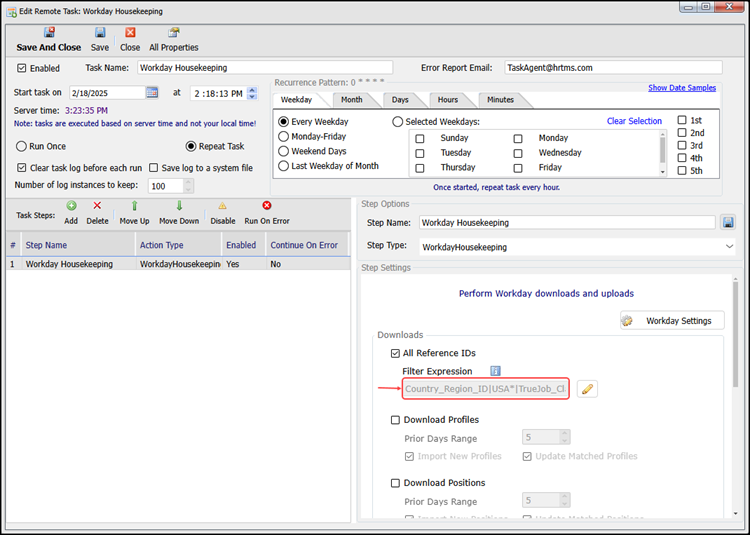Click the Show Date Samples link
The image size is (750, 535).
[x=682, y=87]
